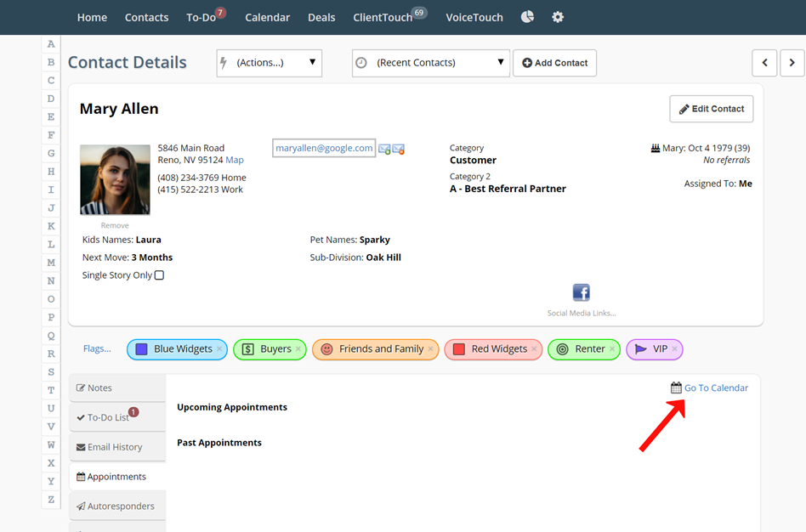
Task: Click the Blue Widgets square flag icon
Action: click(141, 349)
